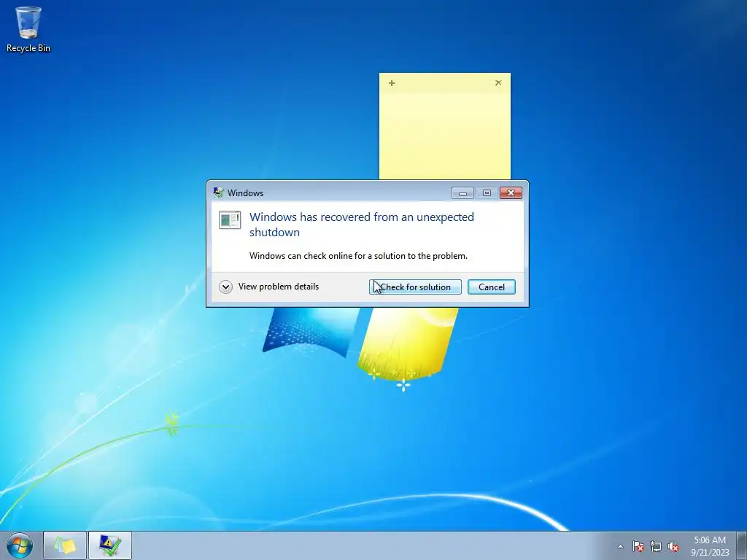Click the Check for solution button
Screen dimensions: 747x560
pos(415,287)
